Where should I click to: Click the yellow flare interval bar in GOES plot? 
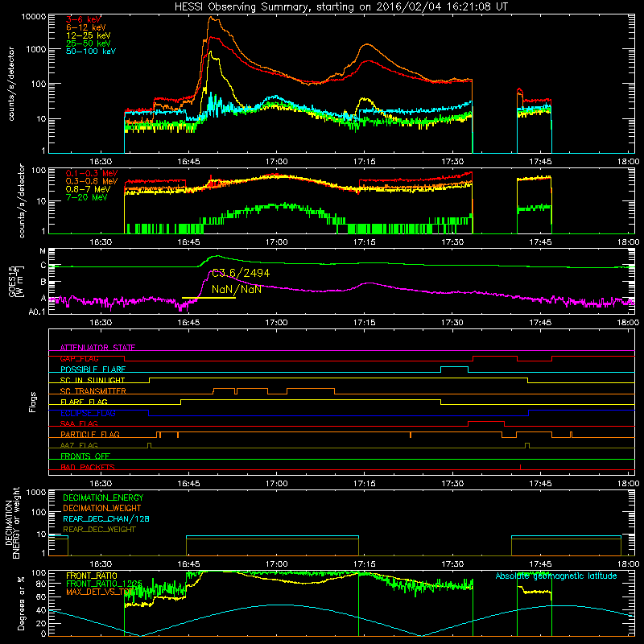click(x=208, y=297)
